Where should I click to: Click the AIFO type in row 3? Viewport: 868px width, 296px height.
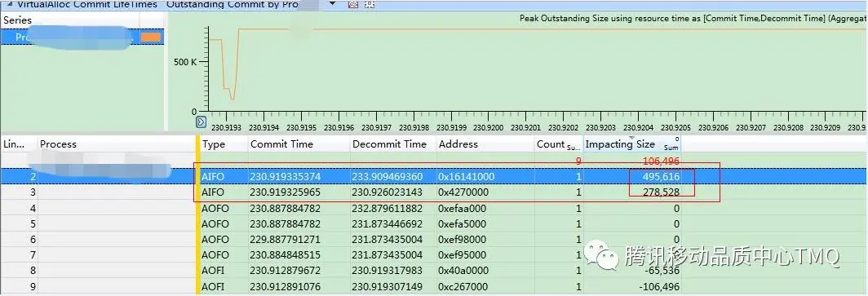point(213,192)
